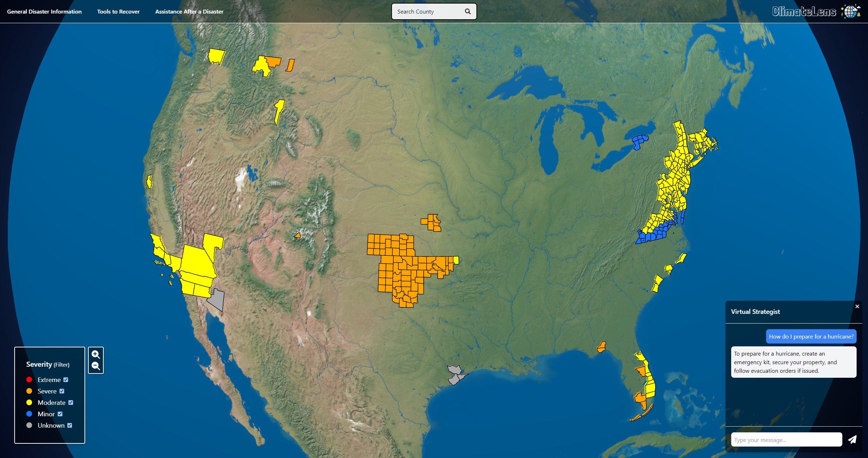Uncheck the Extreme severity checkbox
The height and width of the screenshot is (458, 868).
(x=66, y=380)
